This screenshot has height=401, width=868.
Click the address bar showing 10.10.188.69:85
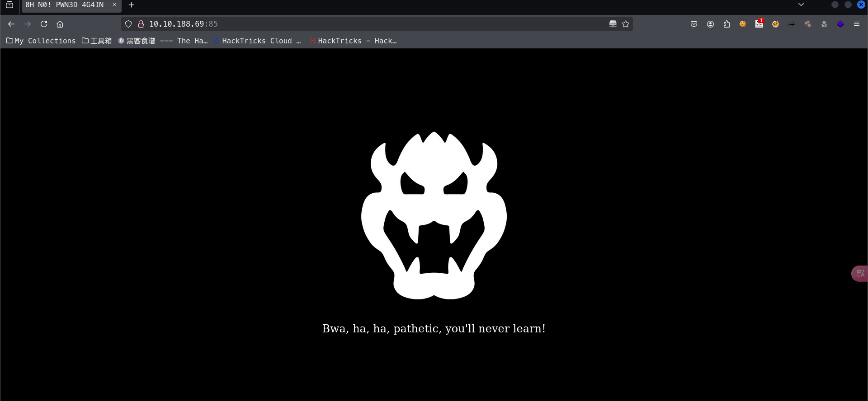(x=376, y=24)
